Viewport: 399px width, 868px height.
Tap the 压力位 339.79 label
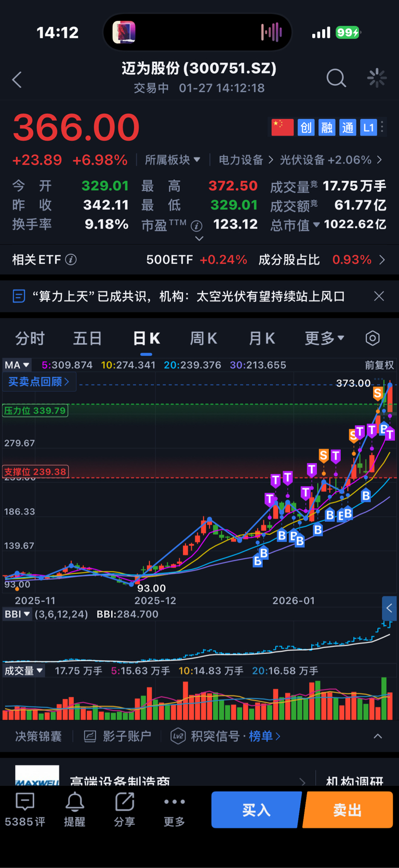coord(35,411)
